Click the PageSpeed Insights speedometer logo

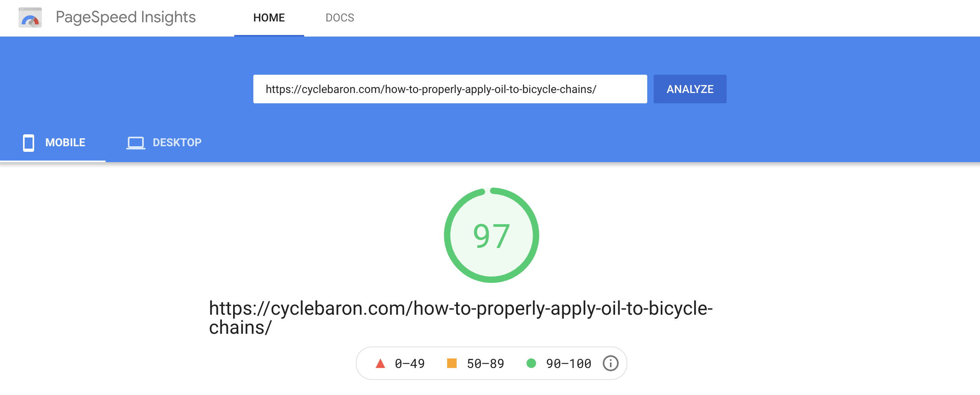30,18
